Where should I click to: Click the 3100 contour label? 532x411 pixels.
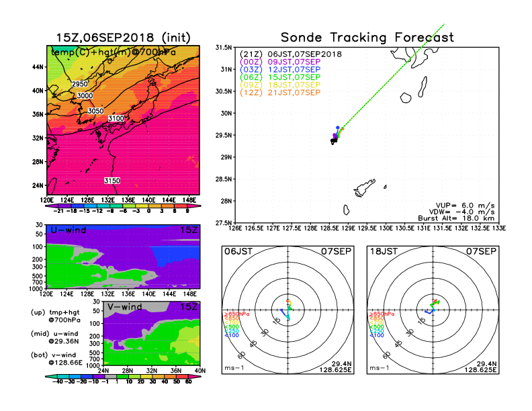(x=116, y=118)
